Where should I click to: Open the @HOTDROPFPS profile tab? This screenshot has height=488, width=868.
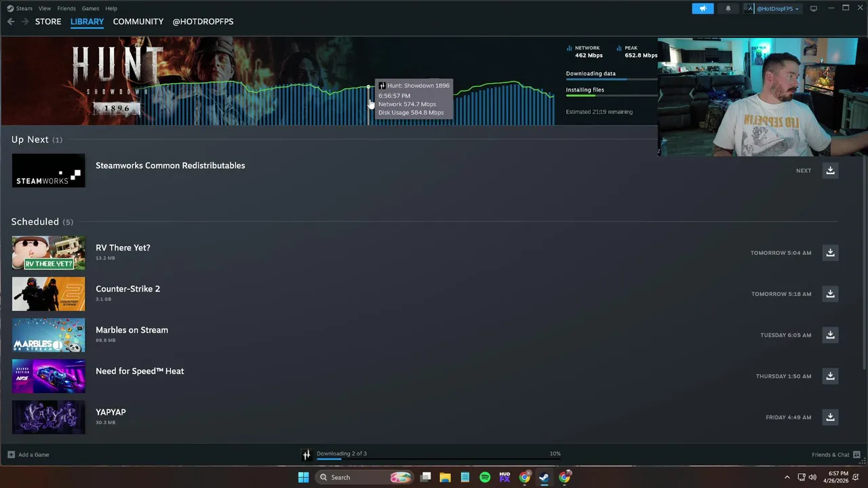point(203,22)
